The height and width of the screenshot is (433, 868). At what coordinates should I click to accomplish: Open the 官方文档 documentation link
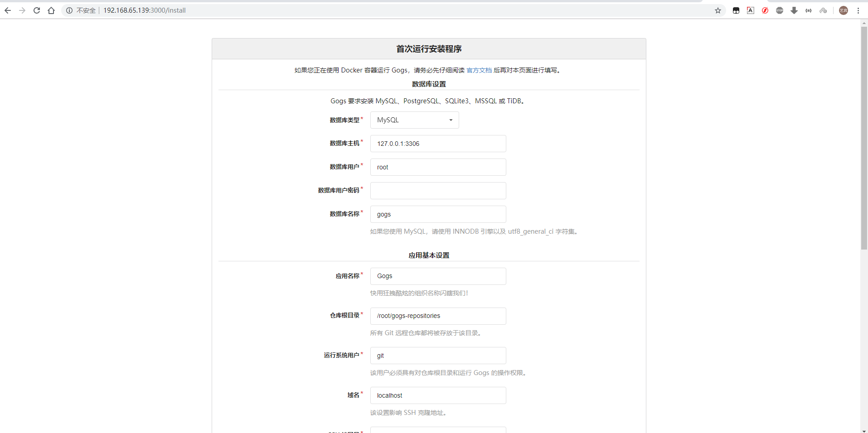[x=479, y=70]
